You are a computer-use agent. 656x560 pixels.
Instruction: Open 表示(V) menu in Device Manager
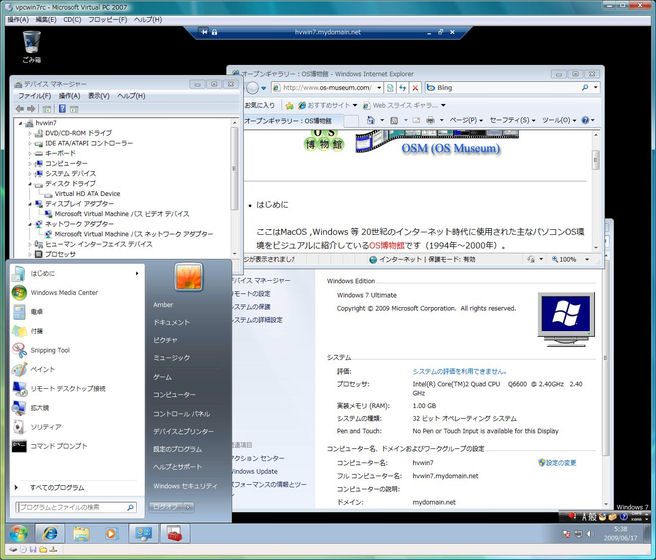pos(99,96)
